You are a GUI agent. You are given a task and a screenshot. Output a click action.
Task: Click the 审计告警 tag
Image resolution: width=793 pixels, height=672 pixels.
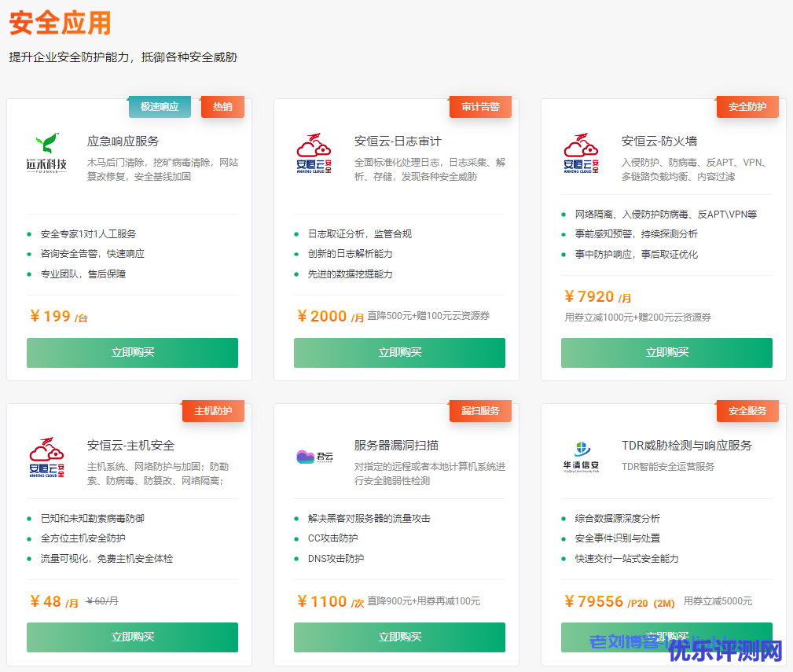(480, 107)
